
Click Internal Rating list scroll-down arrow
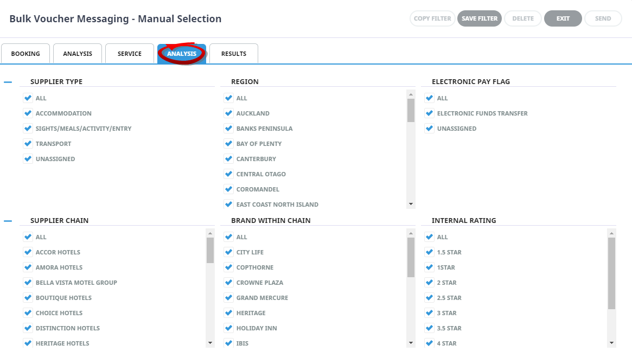pos(611,343)
